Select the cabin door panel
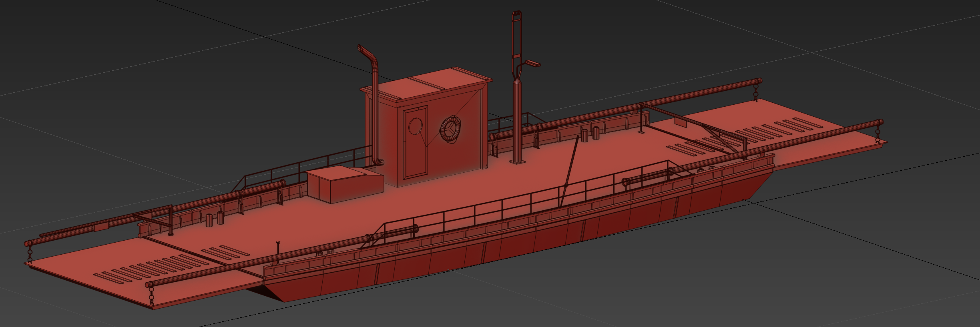The width and height of the screenshot is (980, 327). pos(416,142)
